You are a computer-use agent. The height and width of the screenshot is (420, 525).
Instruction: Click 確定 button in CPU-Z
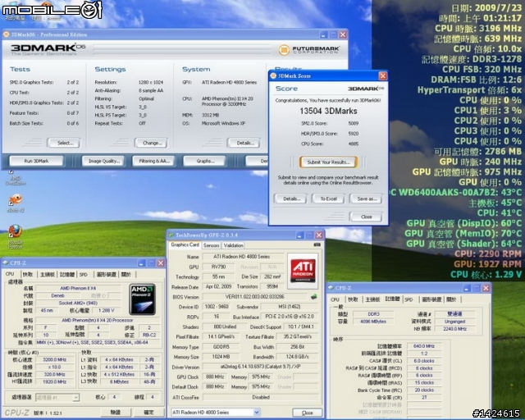[x=148, y=413]
